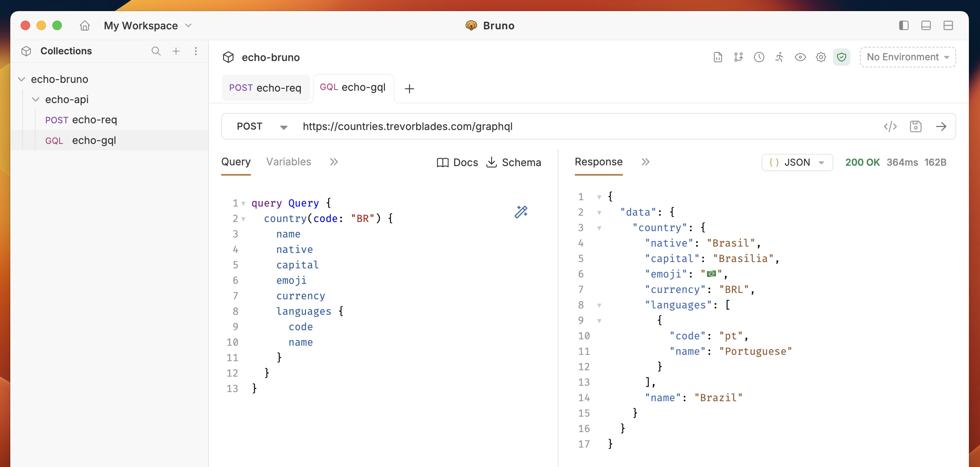Image resolution: width=980 pixels, height=467 pixels.
Task: Open the runner icon in the top toolbar
Action: click(x=779, y=57)
